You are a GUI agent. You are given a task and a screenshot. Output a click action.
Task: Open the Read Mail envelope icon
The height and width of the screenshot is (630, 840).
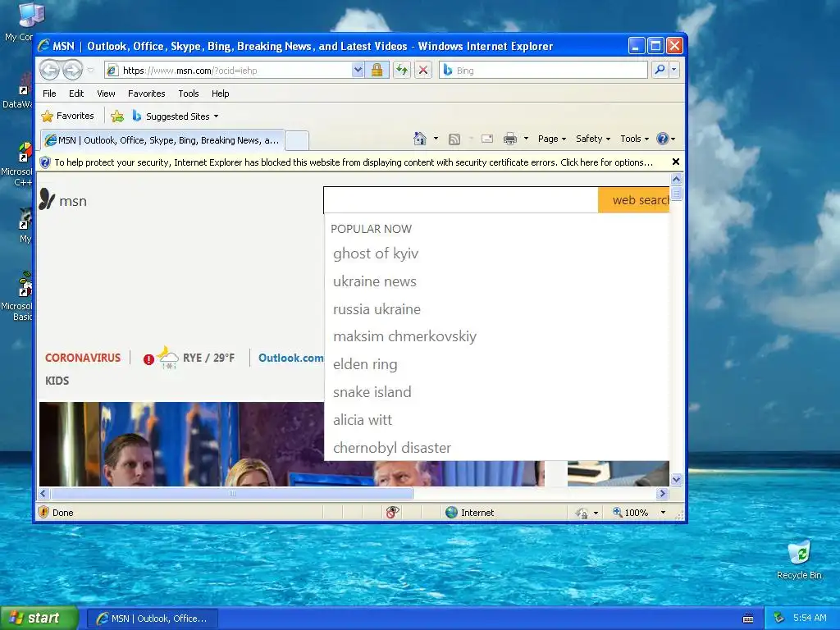pyautogui.click(x=487, y=139)
